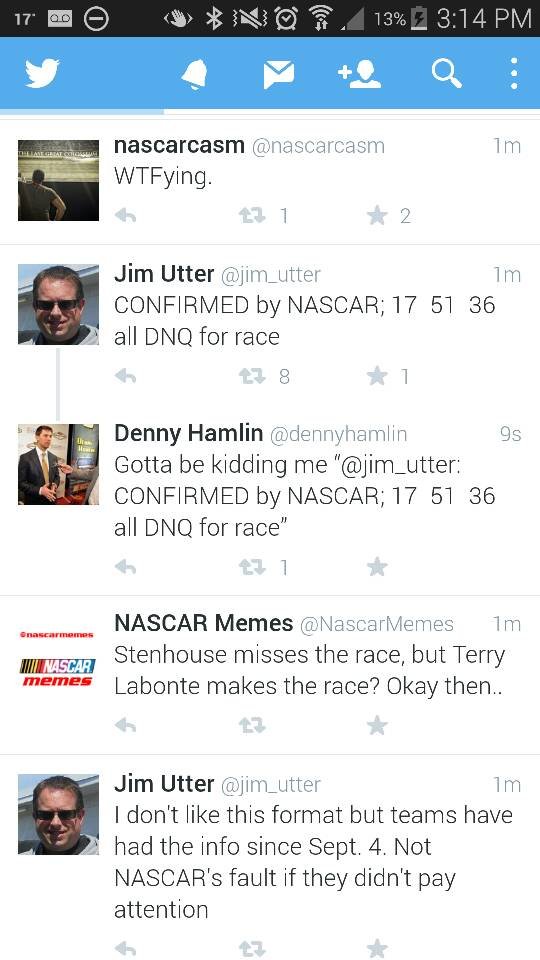The height and width of the screenshot is (960, 540).
Task: Reply to NASCAR Memes Labonte tweet
Action: coord(126,726)
